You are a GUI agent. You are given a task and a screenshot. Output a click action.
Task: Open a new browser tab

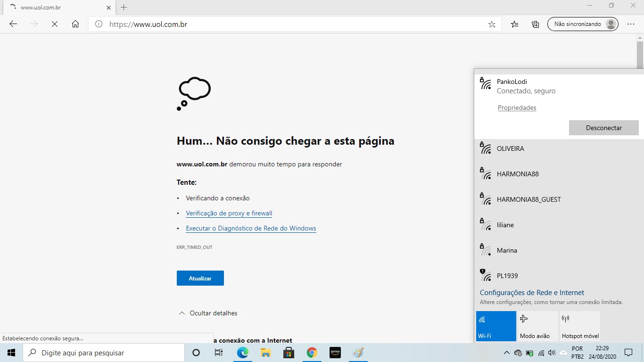tap(124, 8)
